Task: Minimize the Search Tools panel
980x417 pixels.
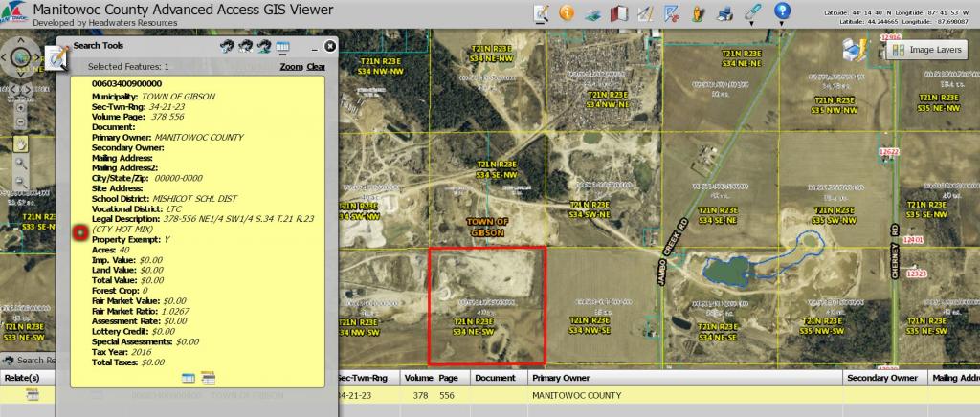Action: point(313,46)
